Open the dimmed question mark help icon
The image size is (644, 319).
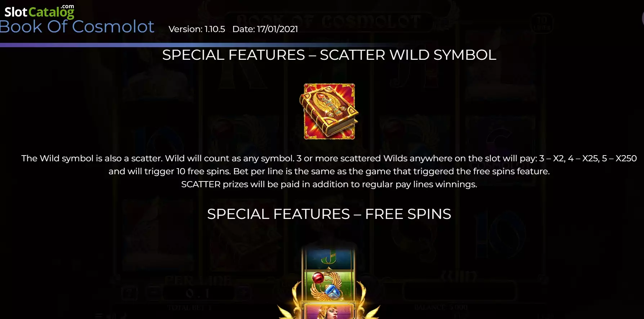(x=129, y=293)
